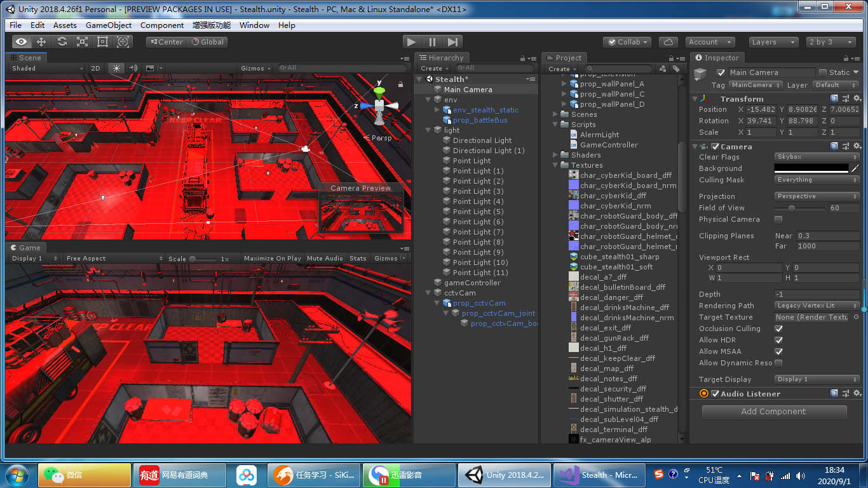This screenshot has height=488, width=868.
Task: Click the Account button
Action: tap(710, 42)
